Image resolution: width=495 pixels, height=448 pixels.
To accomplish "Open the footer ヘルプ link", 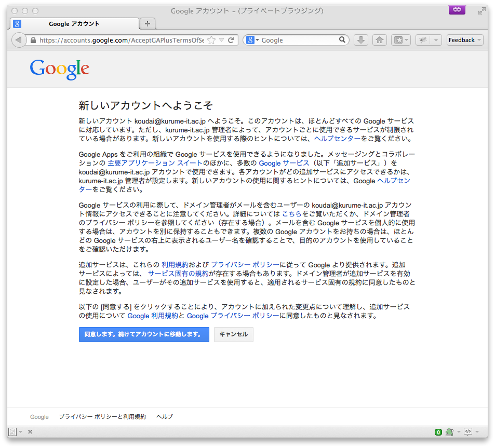I will click(165, 417).
